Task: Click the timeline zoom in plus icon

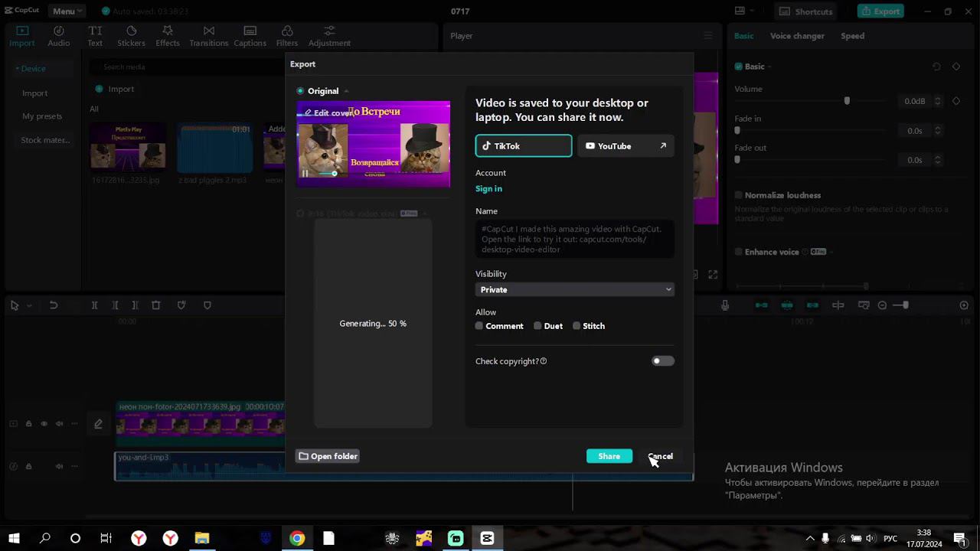Action: click(964, 305)
